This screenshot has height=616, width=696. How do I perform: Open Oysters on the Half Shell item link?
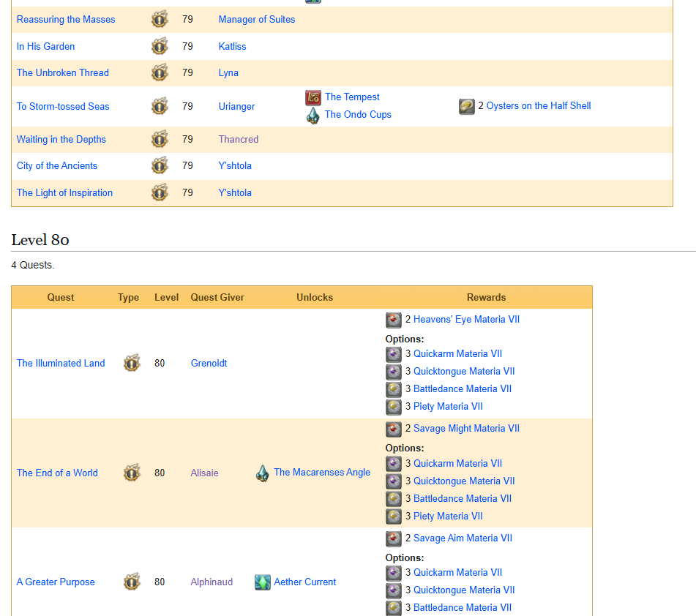click(539, 105)
